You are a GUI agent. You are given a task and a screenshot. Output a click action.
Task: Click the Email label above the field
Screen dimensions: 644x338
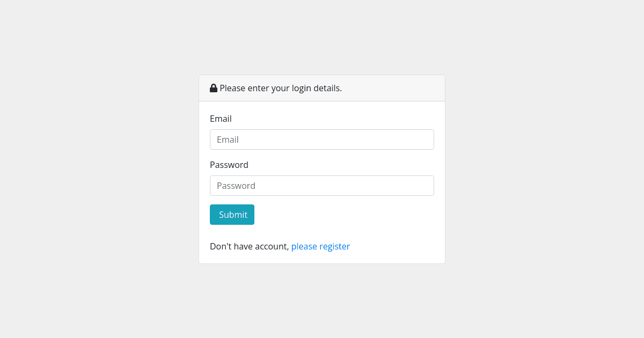[221, 119]
